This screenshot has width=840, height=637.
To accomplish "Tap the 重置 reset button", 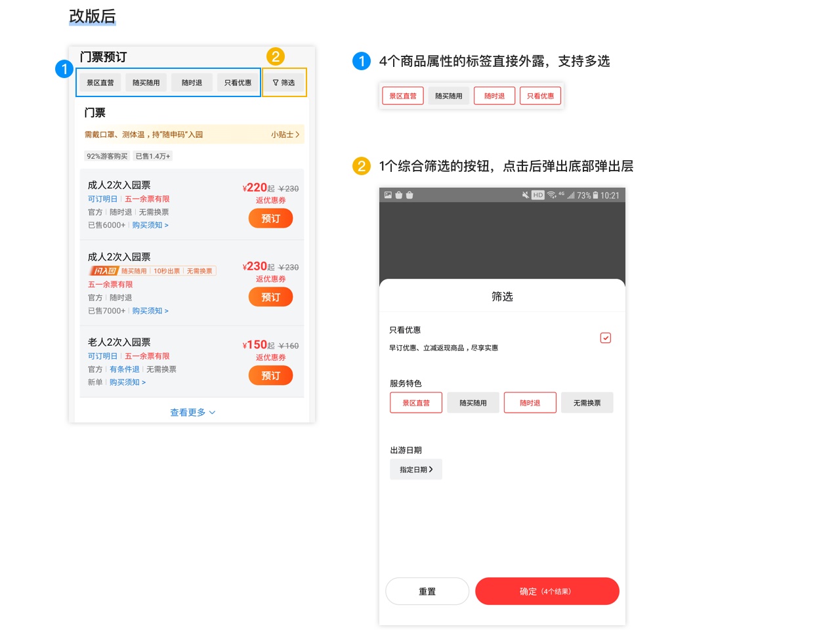I will click(427, 591).
